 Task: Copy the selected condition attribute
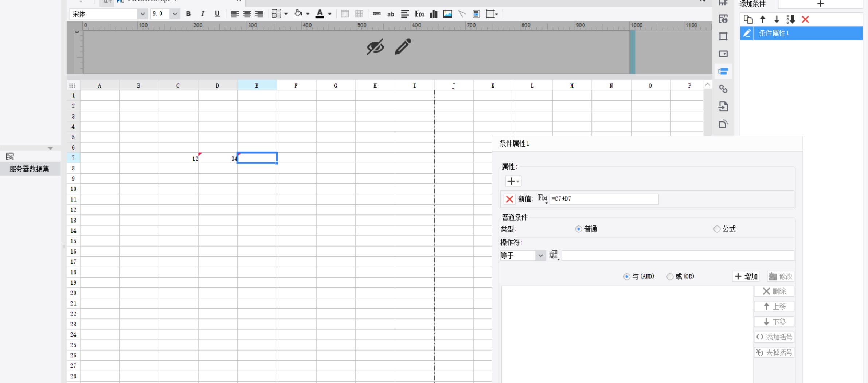point(748,19)
